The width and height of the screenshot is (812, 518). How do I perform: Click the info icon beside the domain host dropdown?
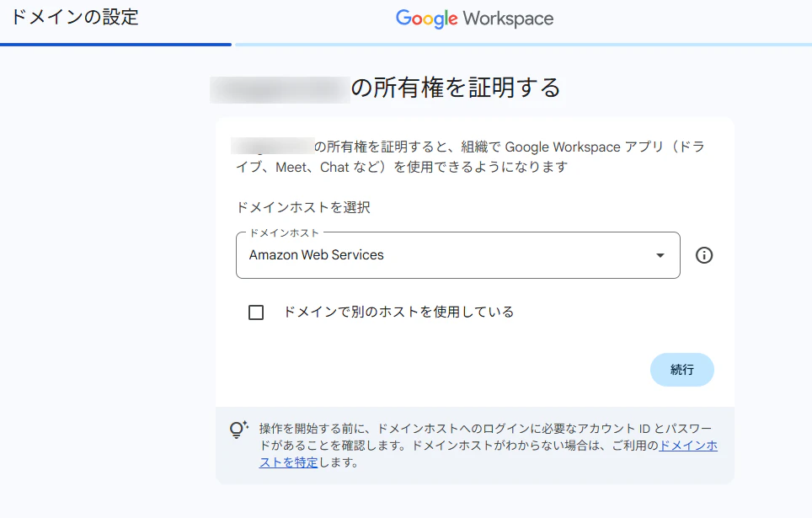(704, 255)
